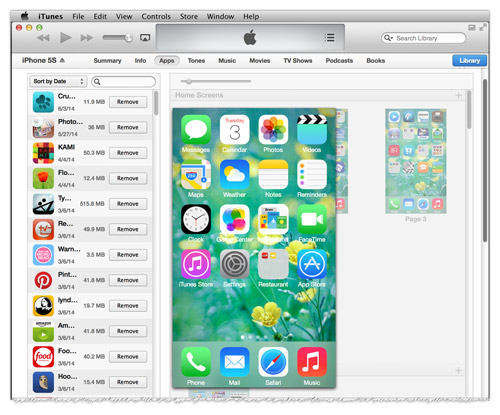Remove the Photo... app
The height and width of the screenshot is (415, 500).
pos(128,127)
